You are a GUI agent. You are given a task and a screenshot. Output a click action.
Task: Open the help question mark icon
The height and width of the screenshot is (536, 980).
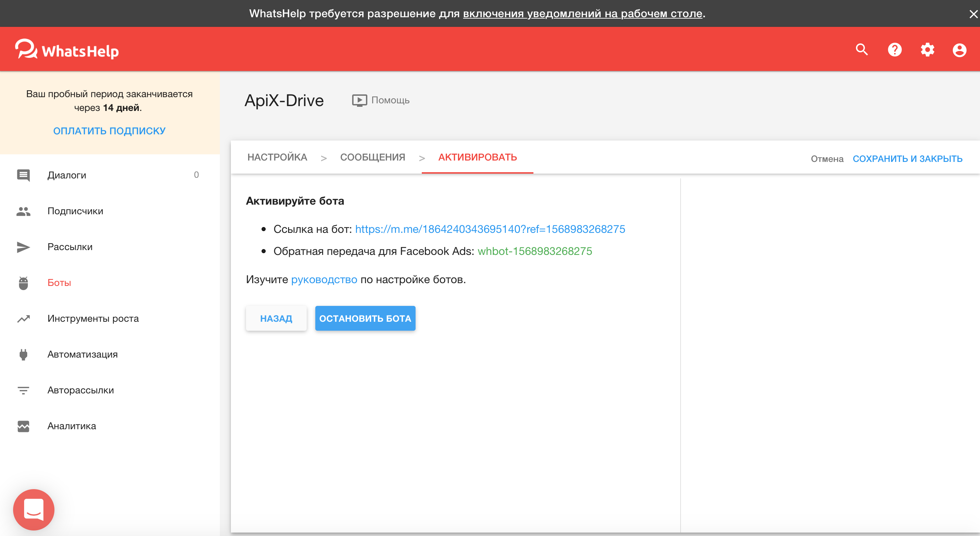(895, 50)
